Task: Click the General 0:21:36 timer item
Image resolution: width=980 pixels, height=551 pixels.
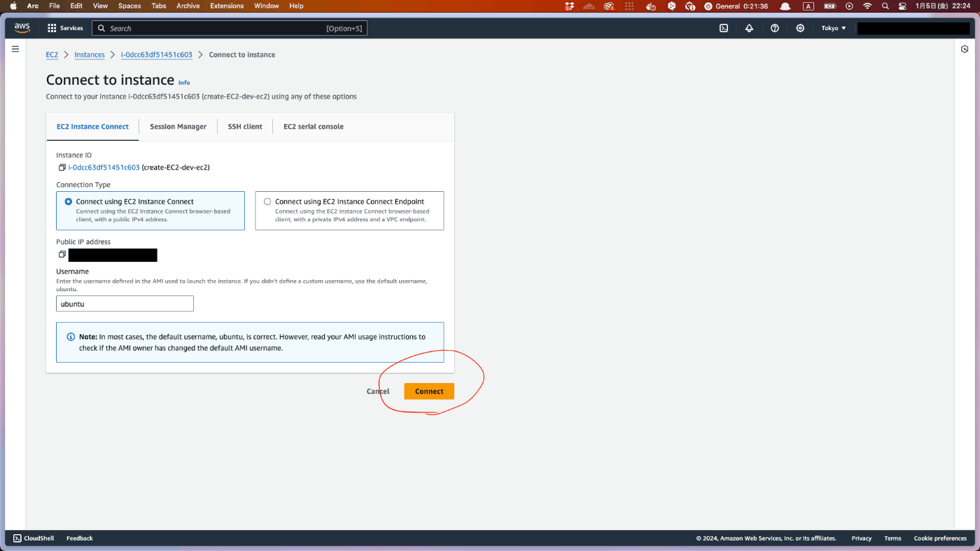Action: point(736,6)
